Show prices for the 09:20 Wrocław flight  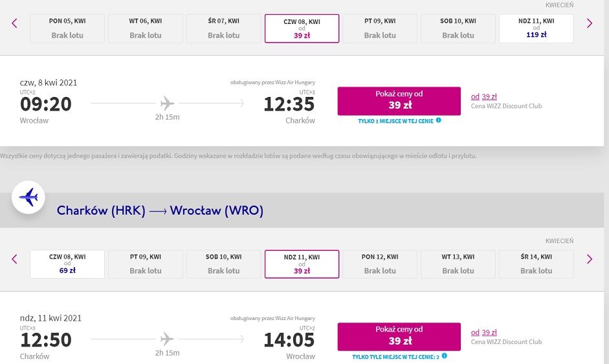(x=399, y=101)
